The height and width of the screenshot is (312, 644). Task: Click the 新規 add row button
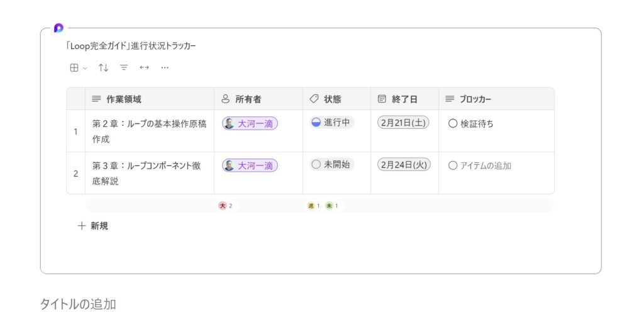tap(92, 226)
